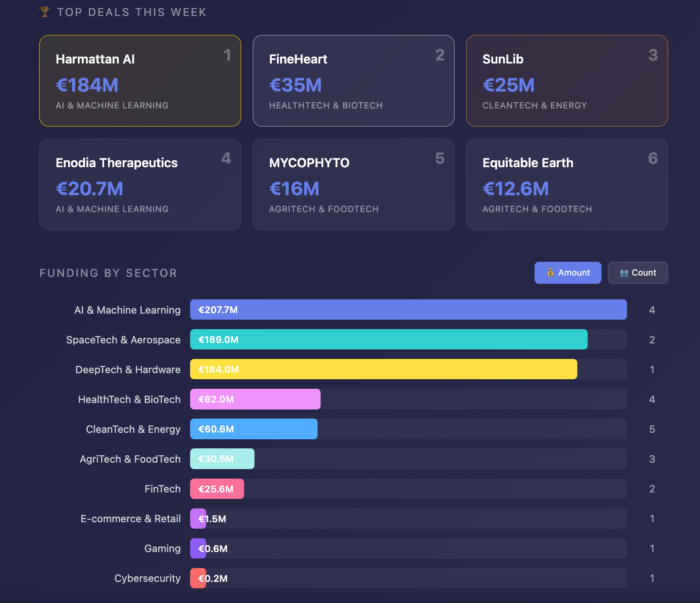Switch funding view to Amount
The height and width of the screenshot is (603, 700).
tap(567, 273)
